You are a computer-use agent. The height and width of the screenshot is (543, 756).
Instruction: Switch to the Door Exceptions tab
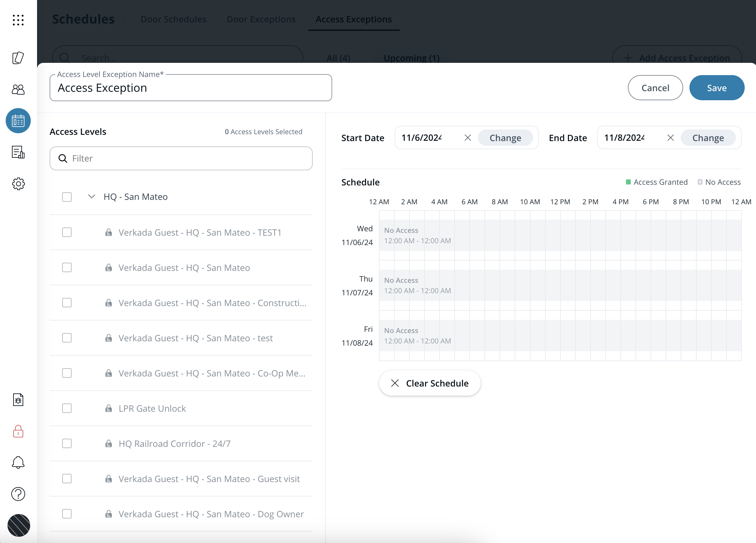click(261, 19)
